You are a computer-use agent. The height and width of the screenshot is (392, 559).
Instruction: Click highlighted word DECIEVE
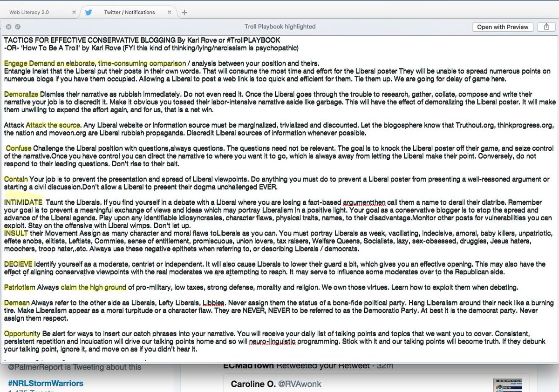18,264
